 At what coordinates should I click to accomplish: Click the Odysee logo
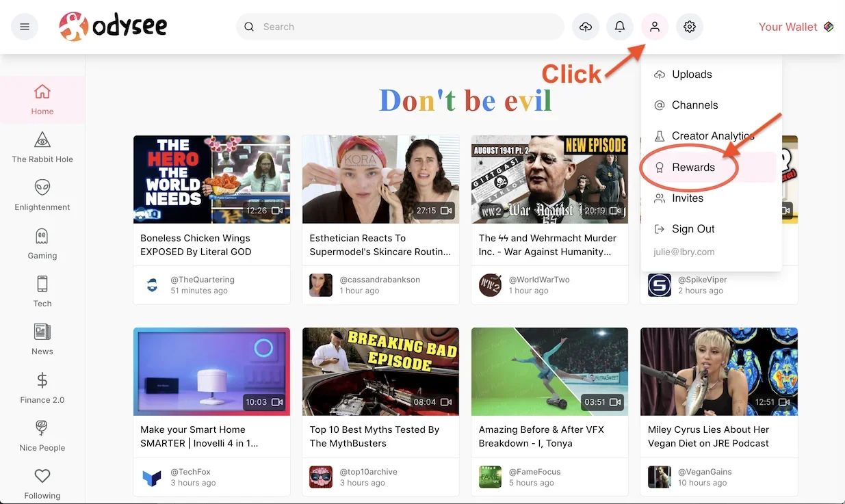tap(113, 27)
